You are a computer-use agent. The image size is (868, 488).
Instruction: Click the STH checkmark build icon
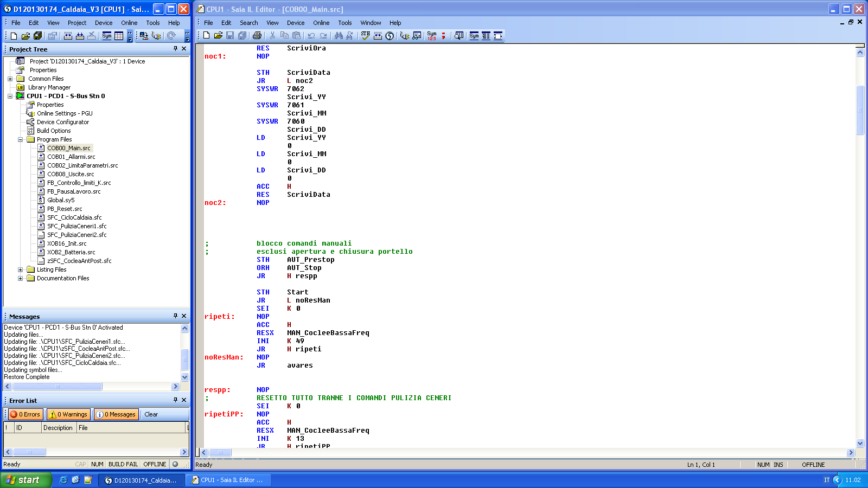(366, 36)
